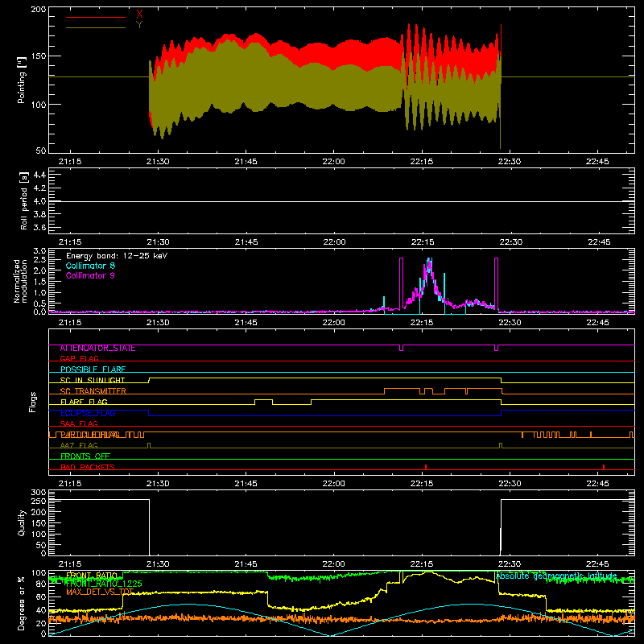Click the first magenta attenuator spike in the modulation plot
The width and height of the screenshot is (644, 644).
(x=401, y=283)
